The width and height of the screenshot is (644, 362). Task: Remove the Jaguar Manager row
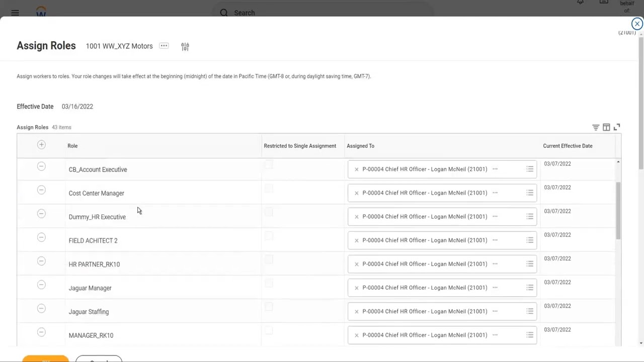pyautogui.click(x=41, y=285)
